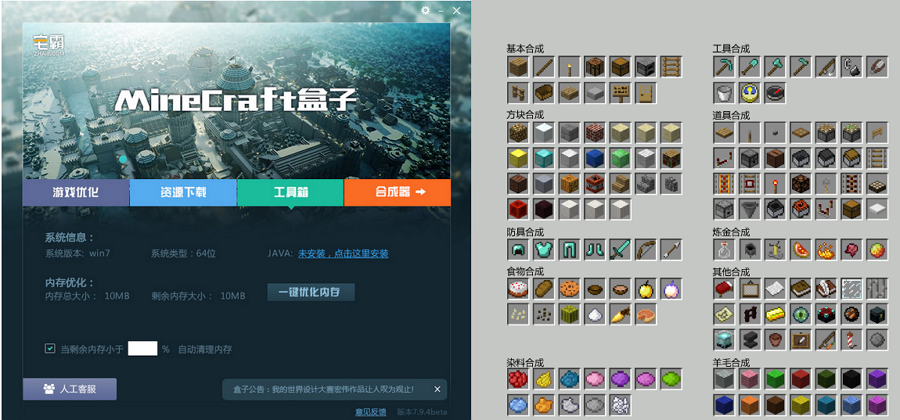Pick the flint and steel recipe
The image size is (900, 420).
click(x=851, y=67)
